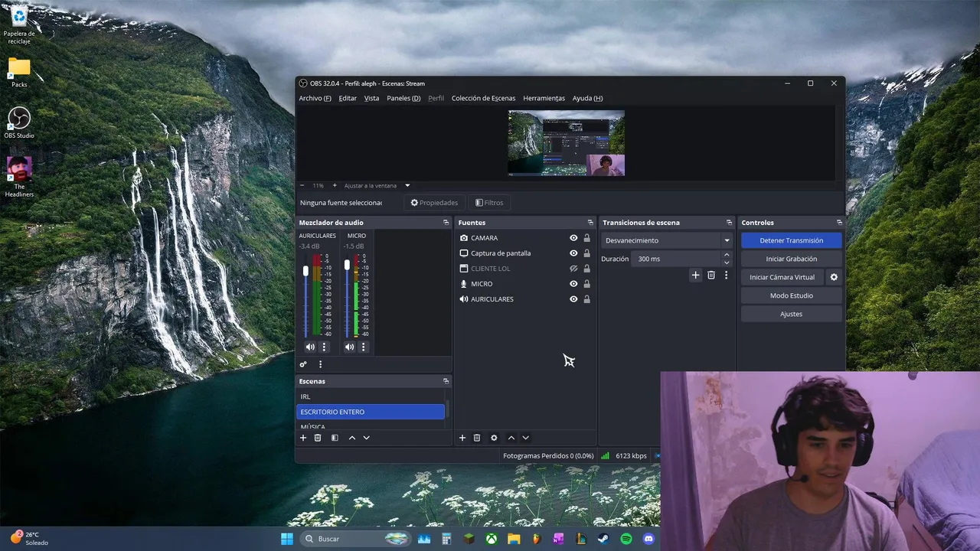Show the CLIENTE LOL source
The height and width of the screenshot is (551, 980).
click(573, 269)
